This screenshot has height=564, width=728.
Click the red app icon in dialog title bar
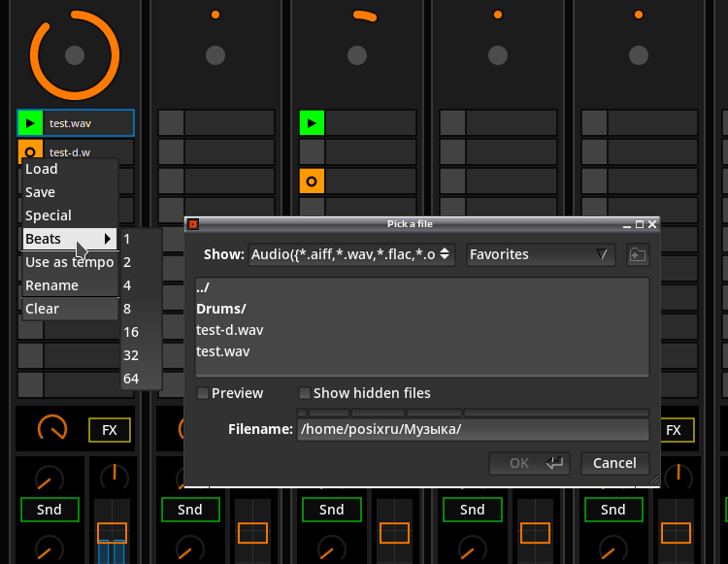193,224
